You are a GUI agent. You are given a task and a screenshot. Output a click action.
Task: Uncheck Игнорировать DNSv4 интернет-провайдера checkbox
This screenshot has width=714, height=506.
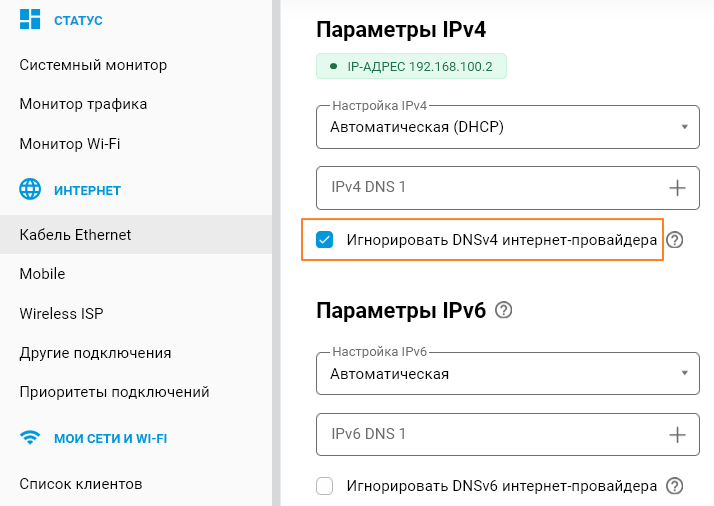click(x=324, y=240)
